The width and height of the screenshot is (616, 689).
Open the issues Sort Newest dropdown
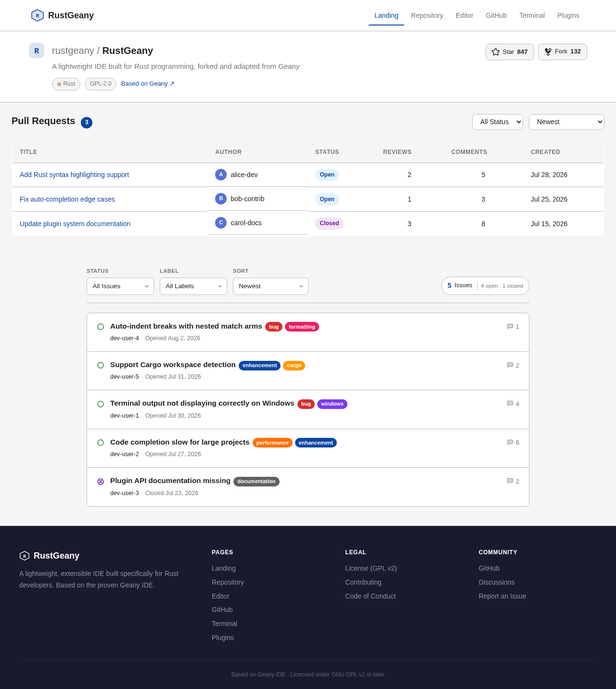coord(270,286)
